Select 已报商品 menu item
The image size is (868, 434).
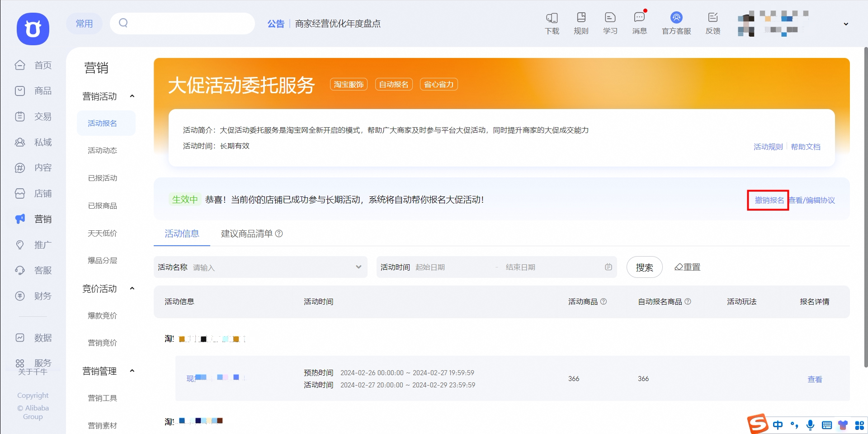pyautogui.click(x=103, y=206)
